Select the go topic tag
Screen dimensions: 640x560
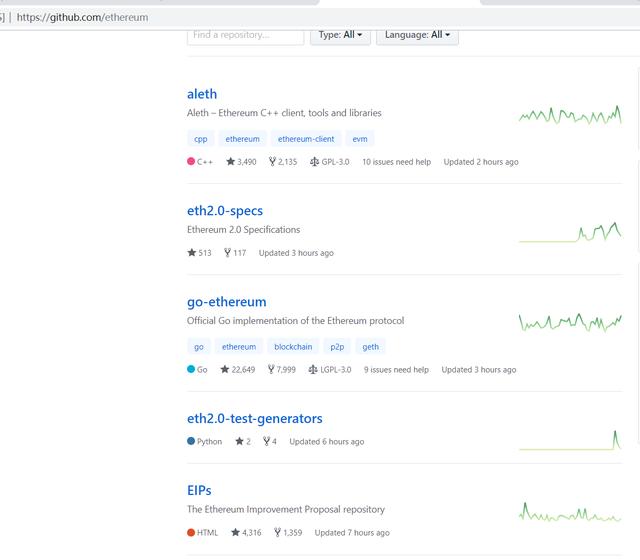click(x=199, y=347)
